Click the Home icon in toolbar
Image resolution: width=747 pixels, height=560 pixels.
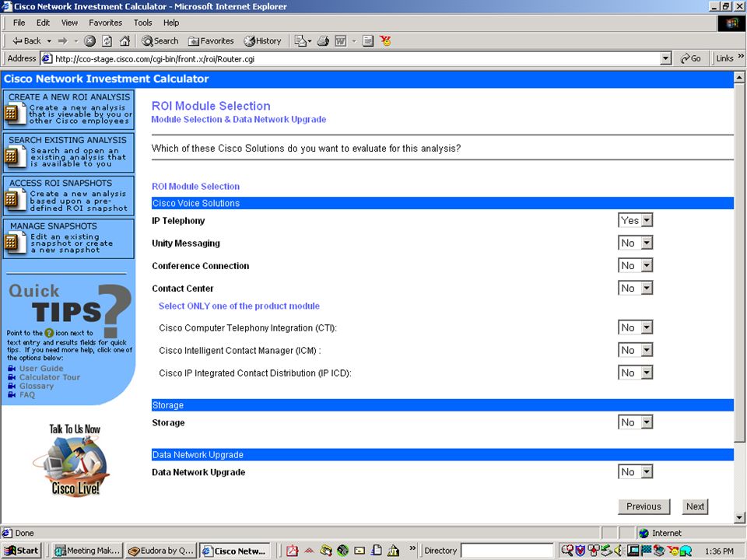pos(124,41)
